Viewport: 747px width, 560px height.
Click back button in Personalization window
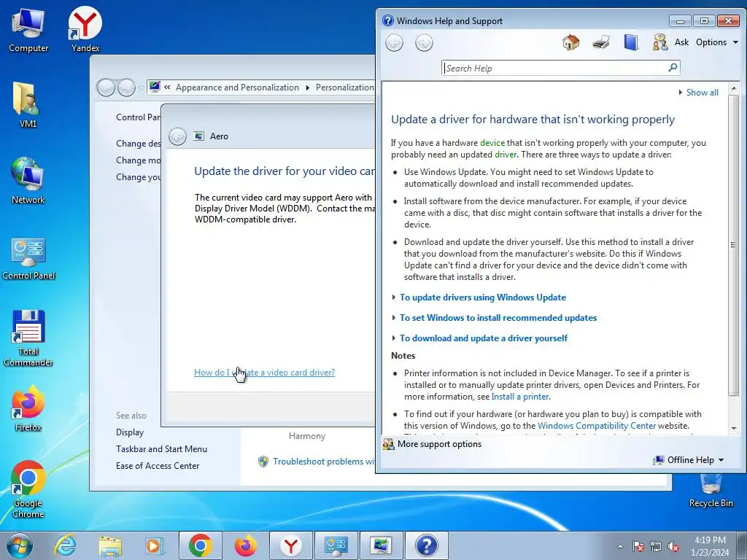coord(105,87)
